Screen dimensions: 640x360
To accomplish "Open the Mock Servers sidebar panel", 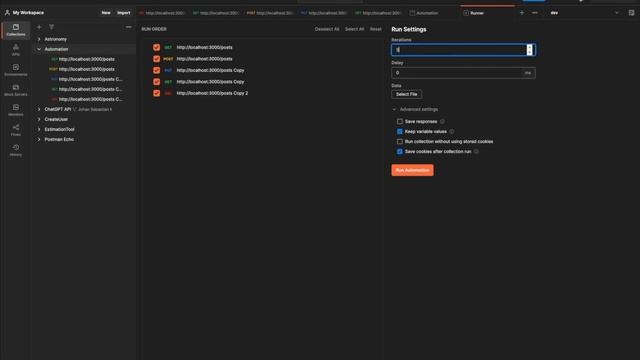I will 16,90.
